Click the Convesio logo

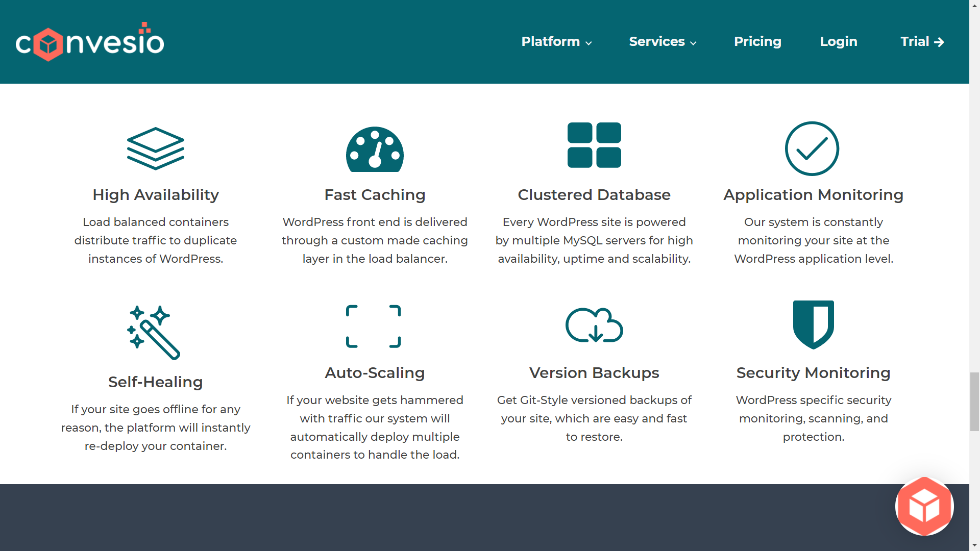[90, 41]
